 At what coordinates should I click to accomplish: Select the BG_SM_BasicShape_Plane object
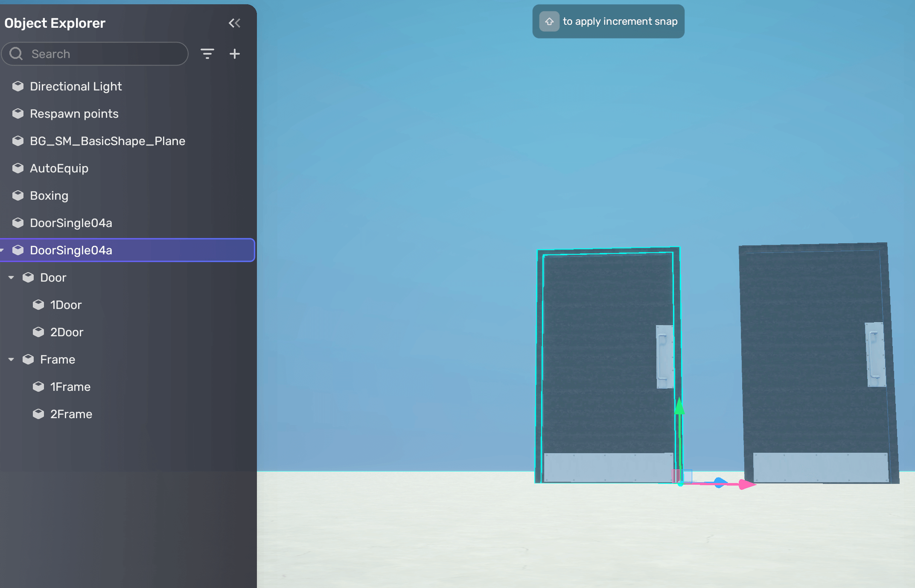[107, 141]
